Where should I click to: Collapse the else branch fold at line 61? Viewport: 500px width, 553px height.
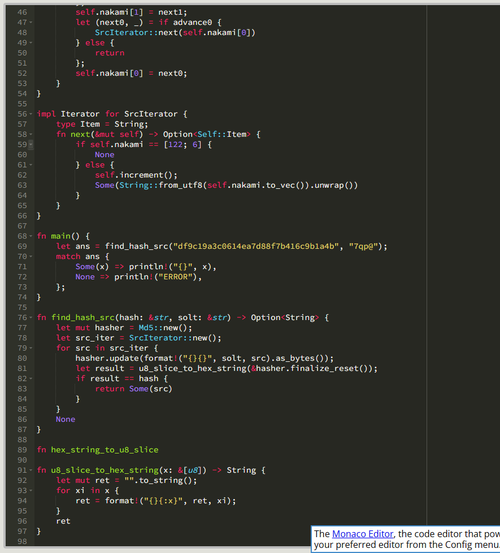click(31, 165)
